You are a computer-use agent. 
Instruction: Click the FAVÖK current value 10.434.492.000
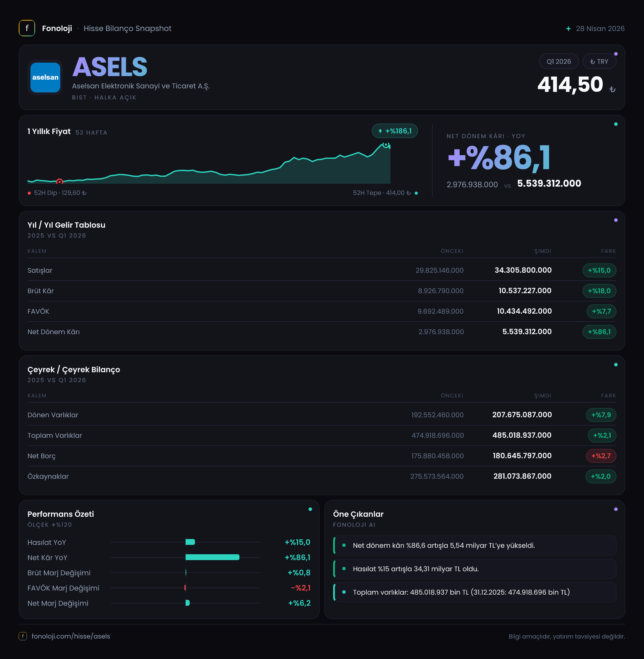pos(524,311)
